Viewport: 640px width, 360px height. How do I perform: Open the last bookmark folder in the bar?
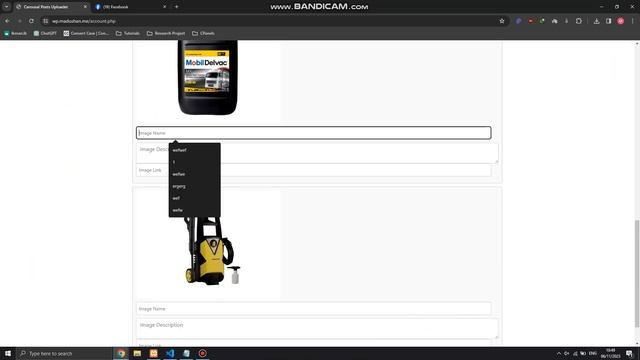coord(203,33)
